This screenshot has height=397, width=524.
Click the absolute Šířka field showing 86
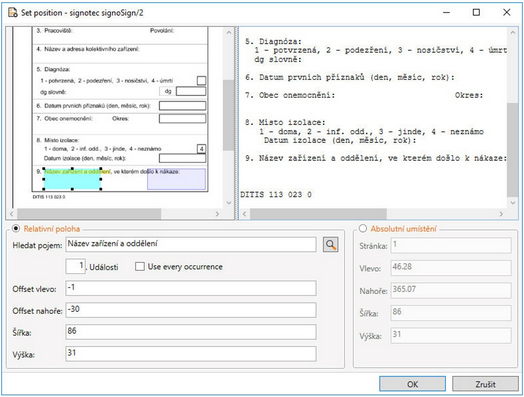(x=451, y=313)
